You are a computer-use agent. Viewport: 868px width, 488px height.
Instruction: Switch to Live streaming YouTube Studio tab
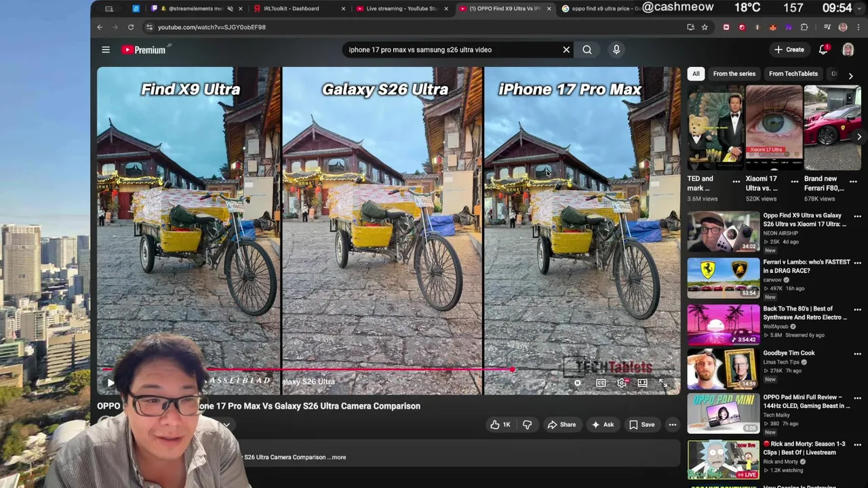click(x=401, y=9)
